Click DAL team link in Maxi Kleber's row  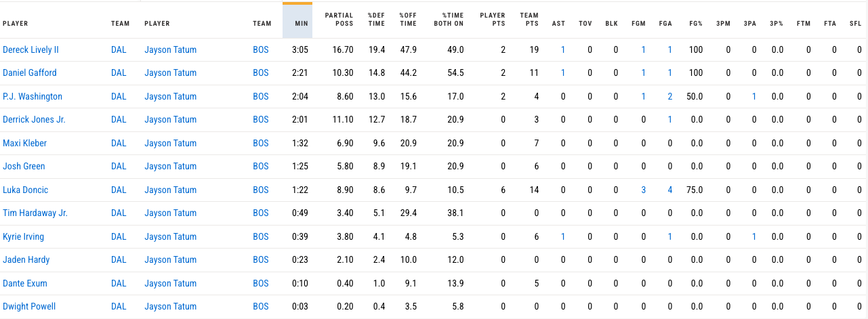pyautogui.click(x=119, y=143)
